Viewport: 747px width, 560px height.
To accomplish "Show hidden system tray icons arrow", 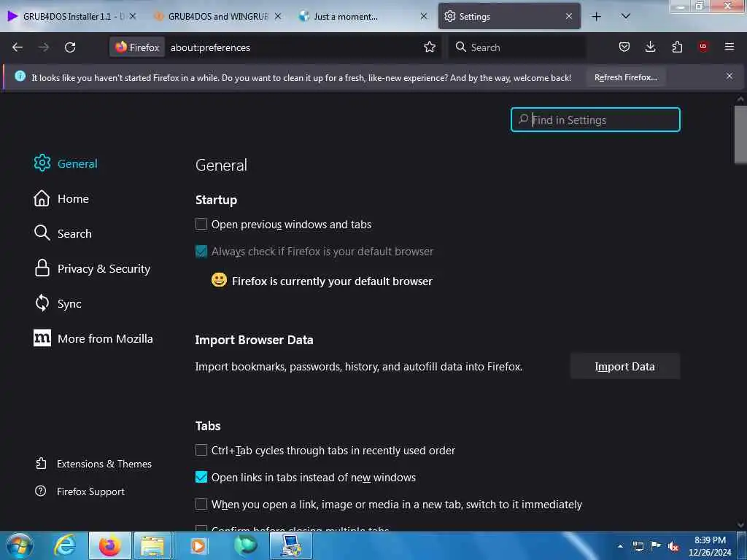I will click(x=620, y=546).
